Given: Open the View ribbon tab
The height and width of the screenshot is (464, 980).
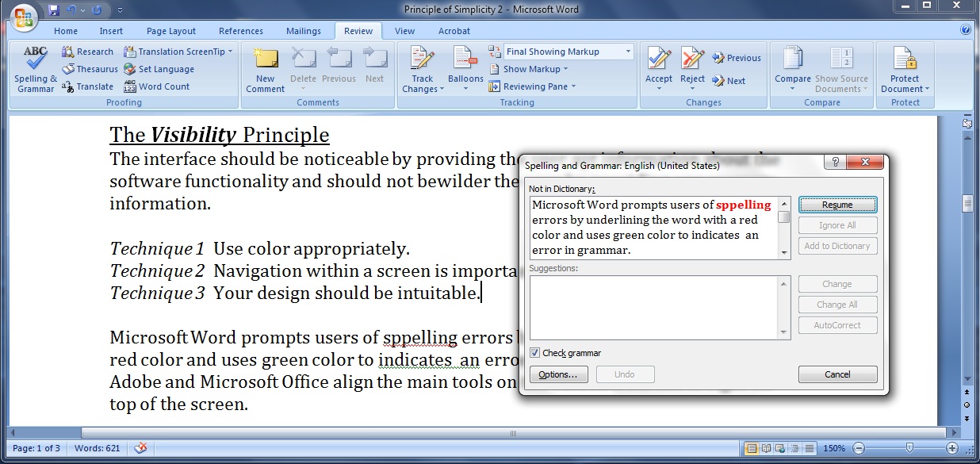Looking at the screenshot, I should click(x=405, y=31).
